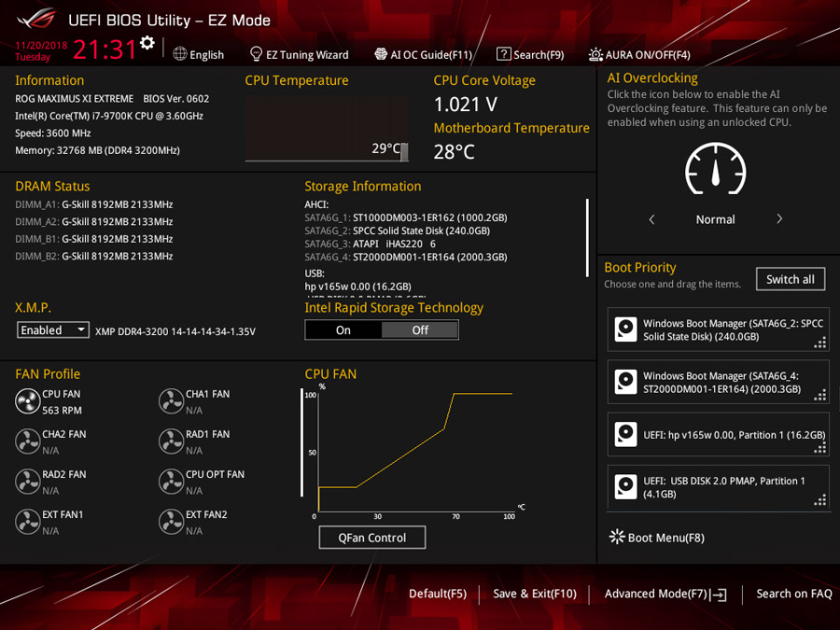Select the CHA2 FAN fan icon
This screenshot has width=840, height=630.
(27, 441)
